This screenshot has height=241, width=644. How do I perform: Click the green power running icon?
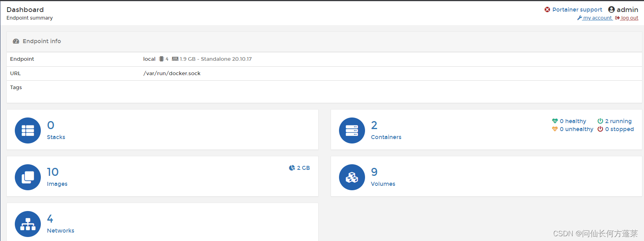click(x=600, y=121)
